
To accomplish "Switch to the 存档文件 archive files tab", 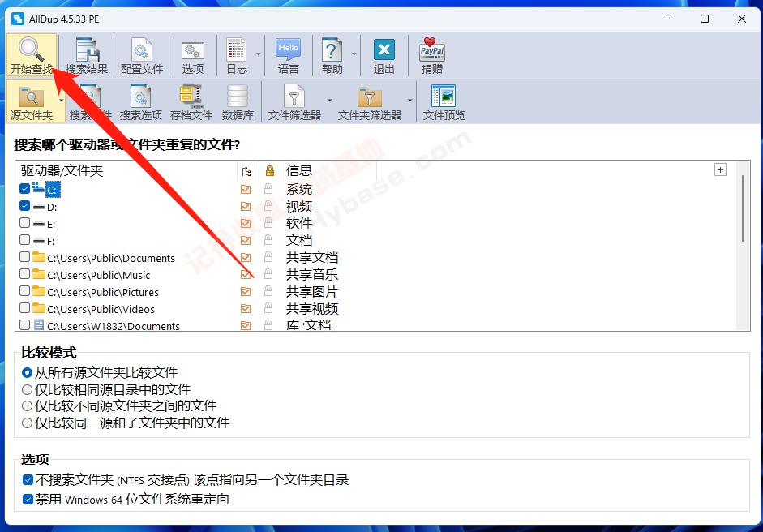I will coord(191,101).
